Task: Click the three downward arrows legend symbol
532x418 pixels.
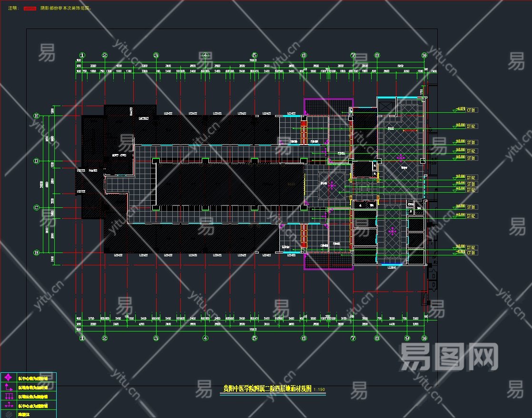Action: pyautogui.click(x=9, y=396)
